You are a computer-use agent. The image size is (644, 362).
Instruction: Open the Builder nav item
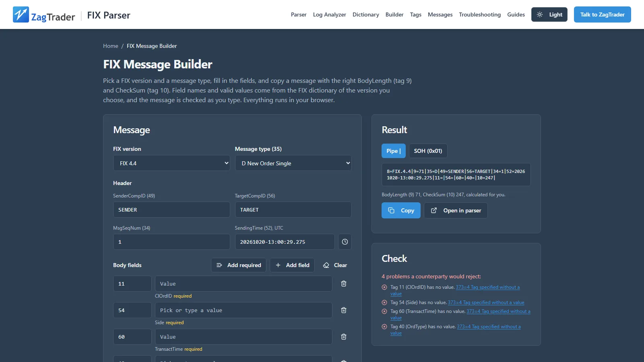[394, 14]
